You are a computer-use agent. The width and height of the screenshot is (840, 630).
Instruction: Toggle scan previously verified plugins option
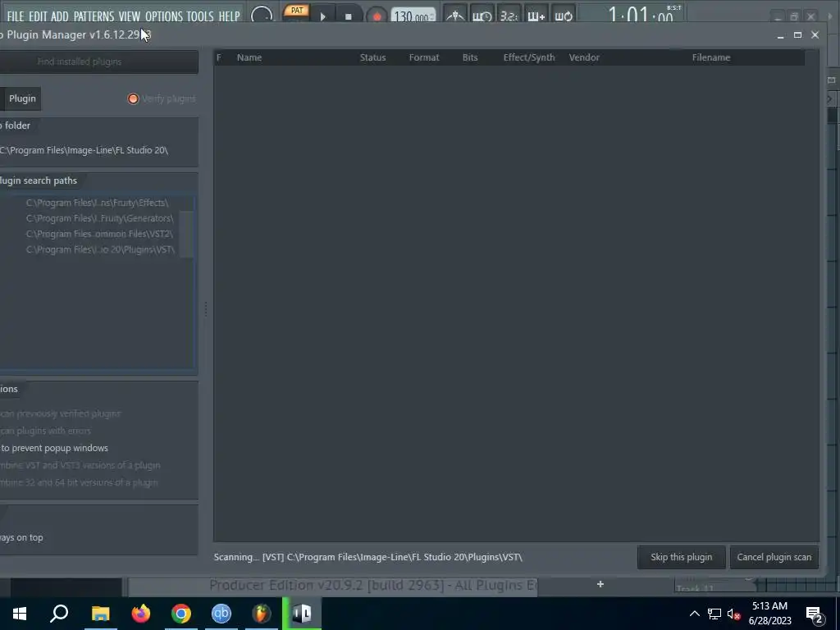pyautogui.click(x=61, y=413)
